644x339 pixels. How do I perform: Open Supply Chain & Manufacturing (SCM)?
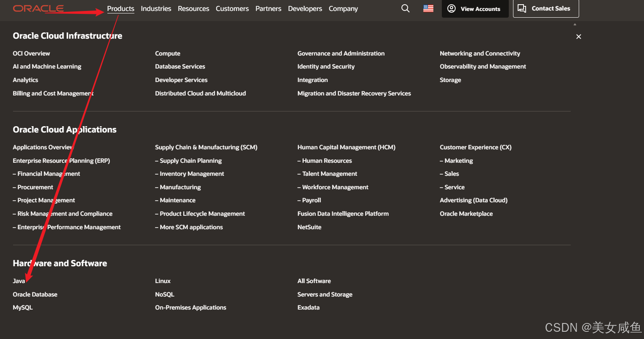[206, 147]
